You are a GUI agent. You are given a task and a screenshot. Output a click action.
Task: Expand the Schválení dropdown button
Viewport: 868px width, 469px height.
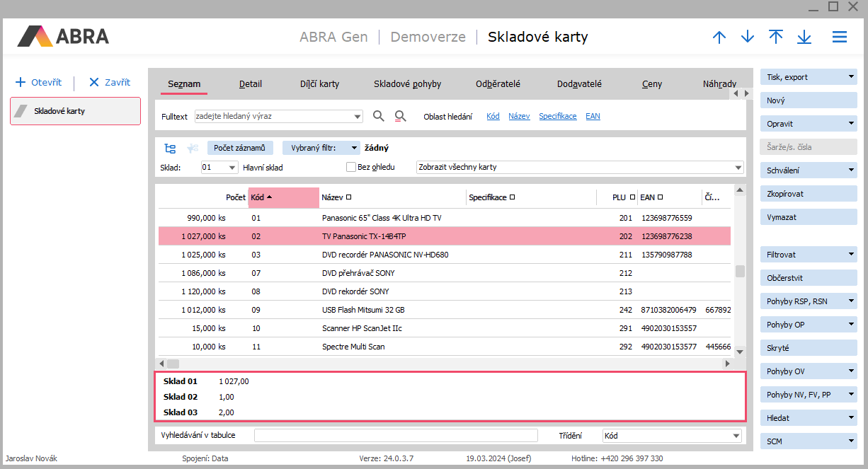click(852, 170)
